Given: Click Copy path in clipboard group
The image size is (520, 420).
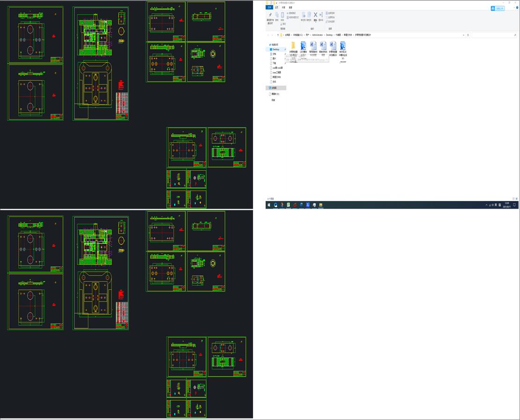Looking at the screenshot, I should click(291, 13).
